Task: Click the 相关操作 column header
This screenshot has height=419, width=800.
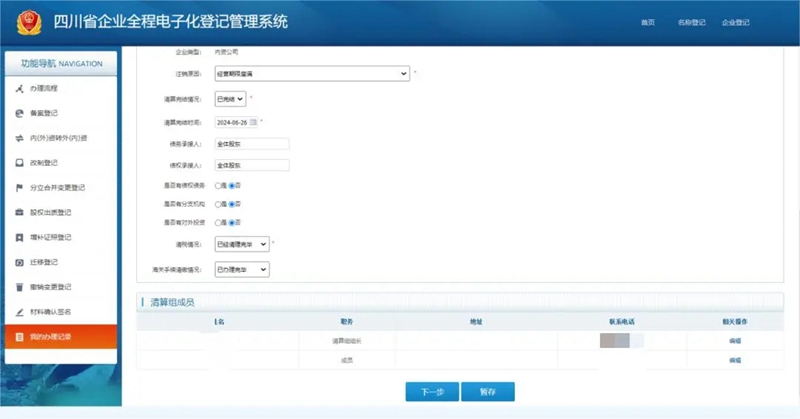Action: pyautogui.click(x=735, y=322)
